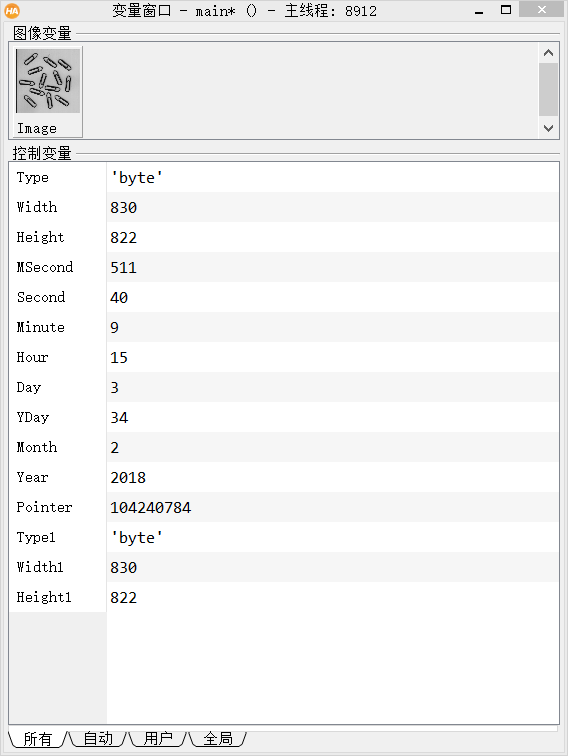Switch to the 全局 tab

(x=218, y=739)
